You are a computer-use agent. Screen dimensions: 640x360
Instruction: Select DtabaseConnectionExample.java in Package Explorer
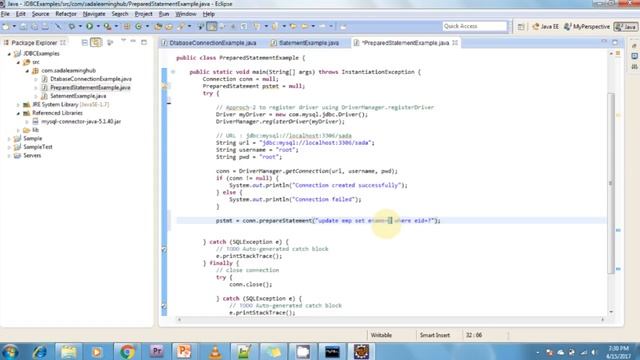click(x=91, y=79)
